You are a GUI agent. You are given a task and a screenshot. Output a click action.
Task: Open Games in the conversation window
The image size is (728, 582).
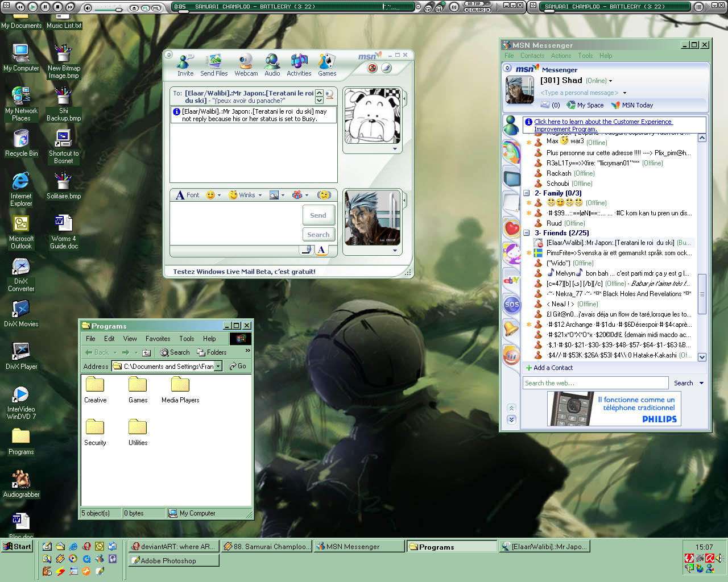click(327, 65)
